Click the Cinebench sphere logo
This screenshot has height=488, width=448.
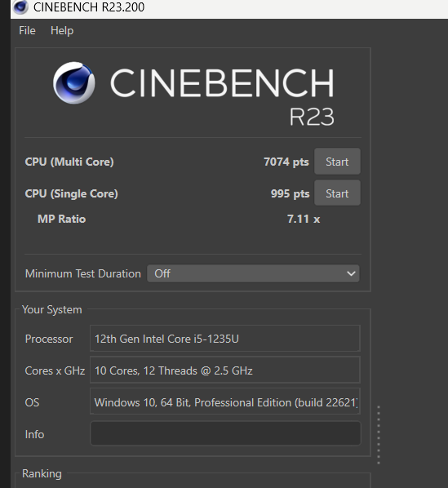click(x=74, y=82)
